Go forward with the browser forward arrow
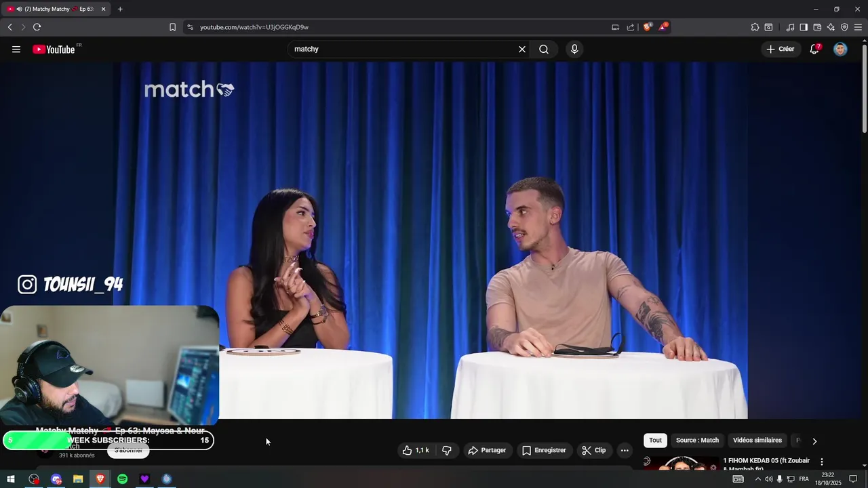The height and width of the screenshot is (488, 868). tap(22, 27)
